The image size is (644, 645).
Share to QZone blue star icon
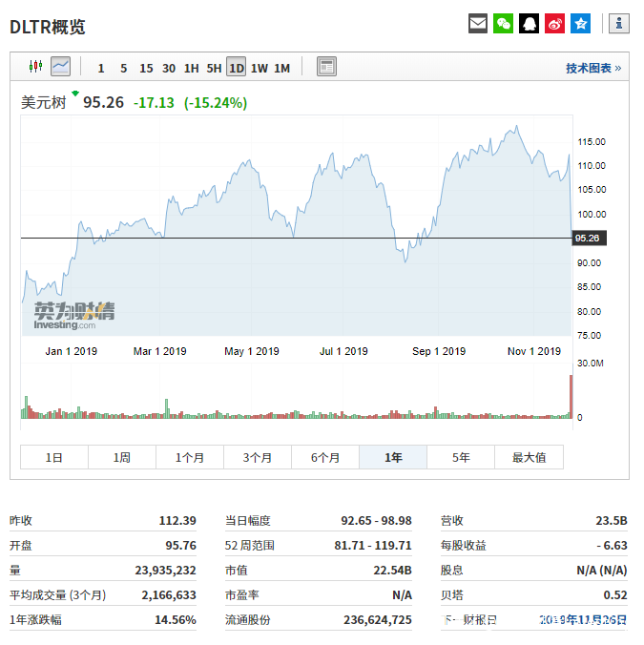point(581,24)
